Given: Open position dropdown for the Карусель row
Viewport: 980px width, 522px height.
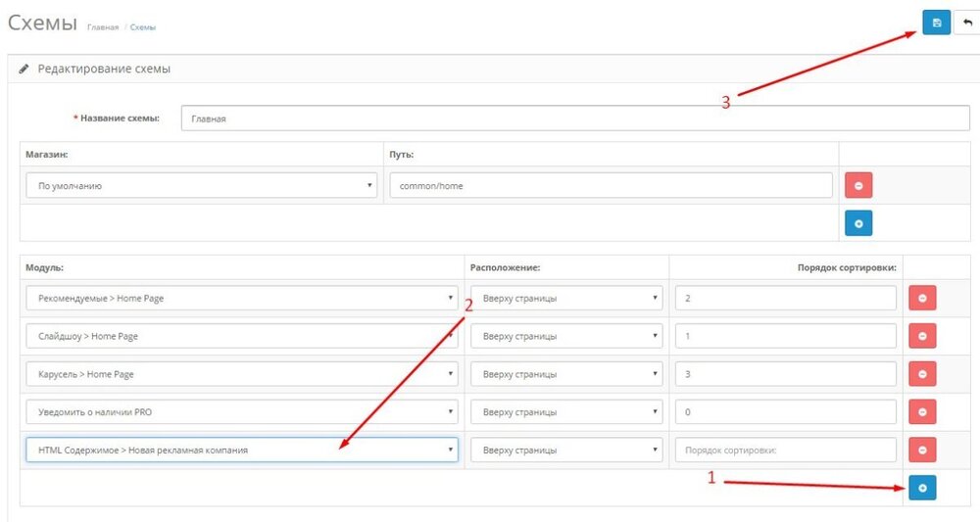Looking at the screenshot, I should pyautogui.click(x=566, y=374).
